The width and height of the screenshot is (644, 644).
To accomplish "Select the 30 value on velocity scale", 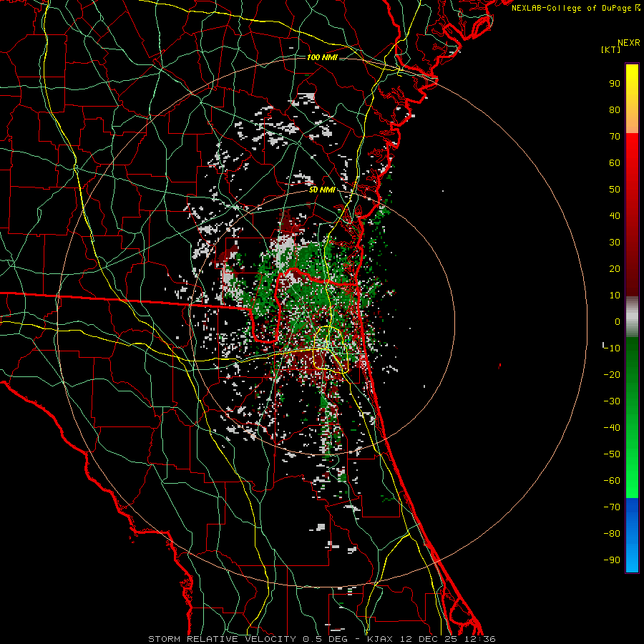I will (x=615, y=242).
